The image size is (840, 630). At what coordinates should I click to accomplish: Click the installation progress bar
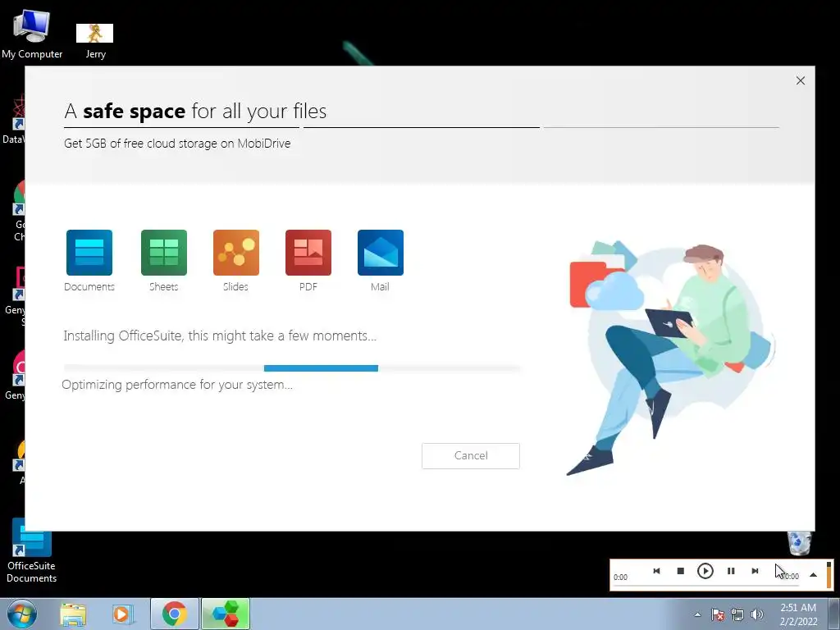(292, 368)
